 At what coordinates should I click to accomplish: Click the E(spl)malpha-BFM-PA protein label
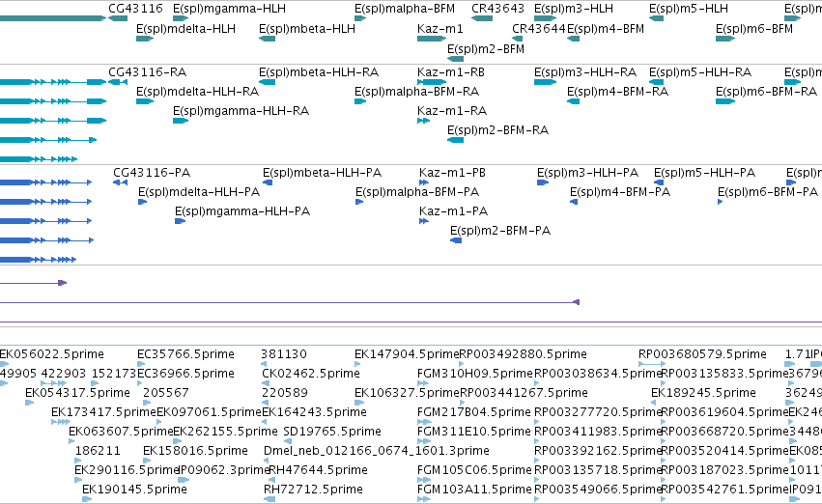(x=417, y=192)
